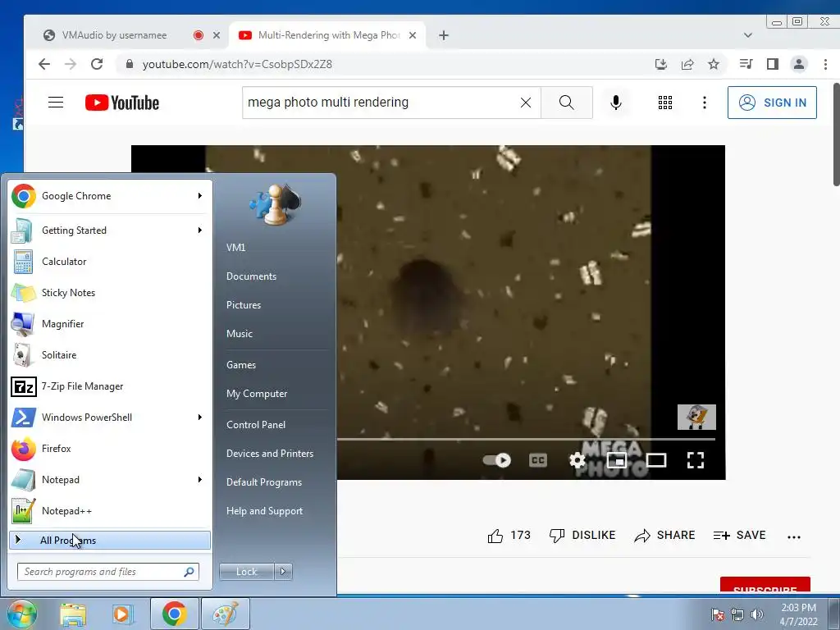The height and width of the screenshot is (630, 840).
Task: Dislike the video
Action: (582, 535)
